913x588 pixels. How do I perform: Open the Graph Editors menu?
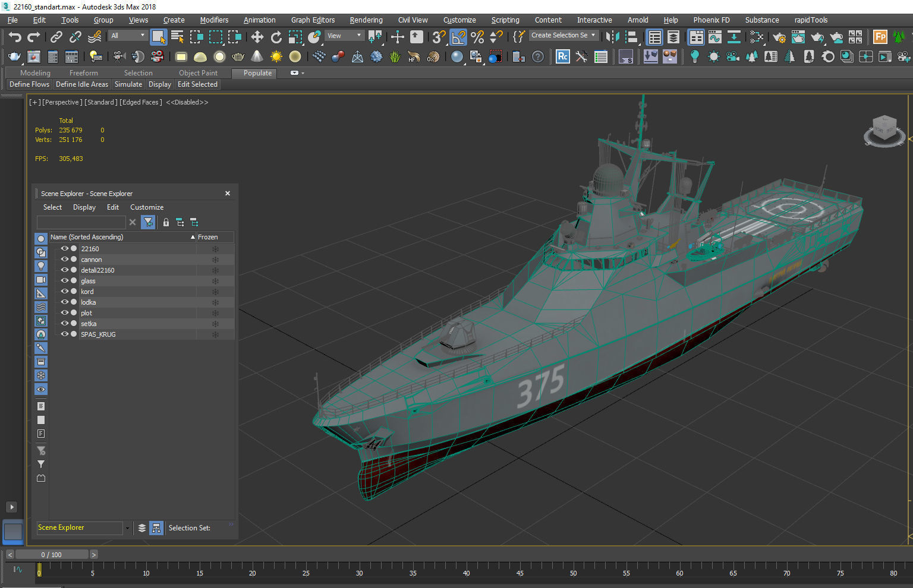click(x=313, y=20)
